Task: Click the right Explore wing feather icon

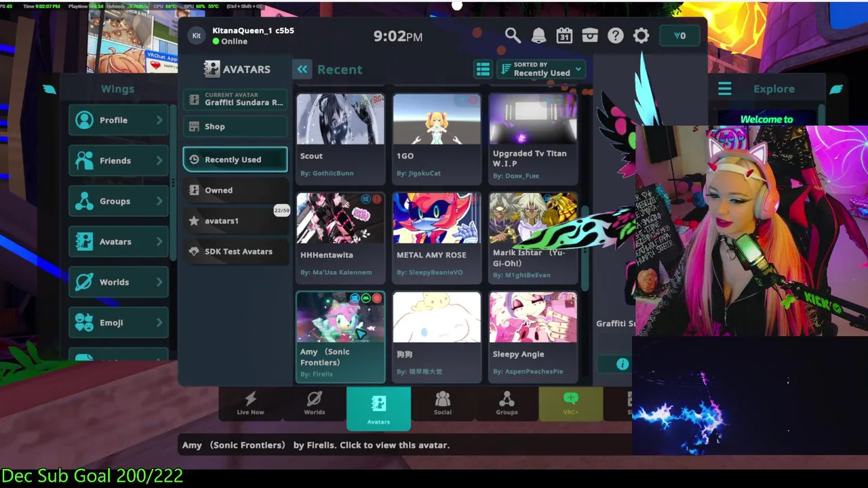Action: click(x=836, y=89)
